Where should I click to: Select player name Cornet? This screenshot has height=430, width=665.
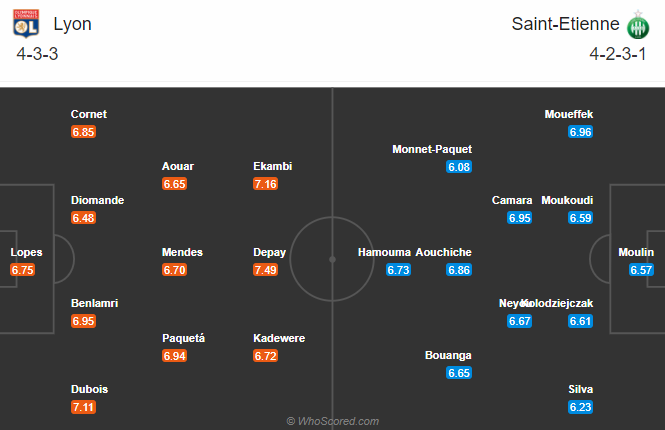[x=89, y=114]
